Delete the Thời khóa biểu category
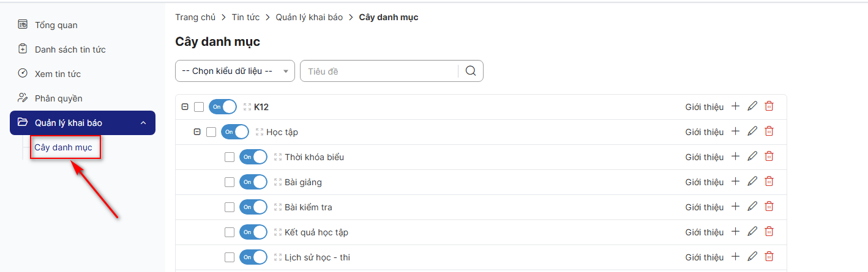Viewport: 868px width, 272px height. pos(769,156)
